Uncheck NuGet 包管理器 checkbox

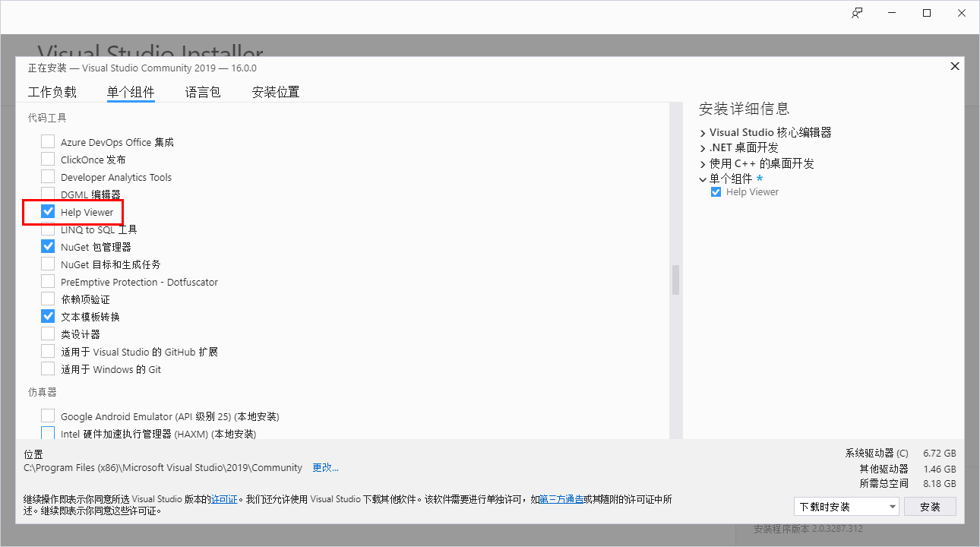[x=48, y=247]
